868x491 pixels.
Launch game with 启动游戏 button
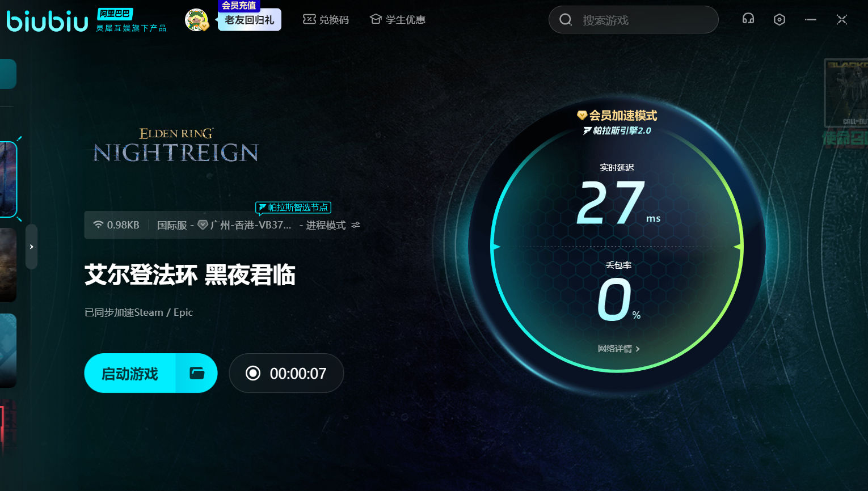(130, 374)
